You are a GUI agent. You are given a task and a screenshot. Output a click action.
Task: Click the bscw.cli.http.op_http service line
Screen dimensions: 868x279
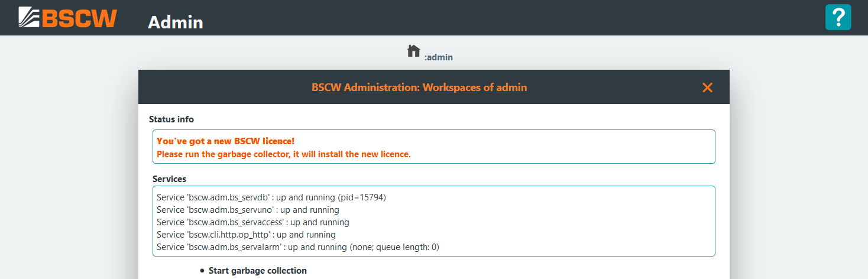(x=246, y=235)
